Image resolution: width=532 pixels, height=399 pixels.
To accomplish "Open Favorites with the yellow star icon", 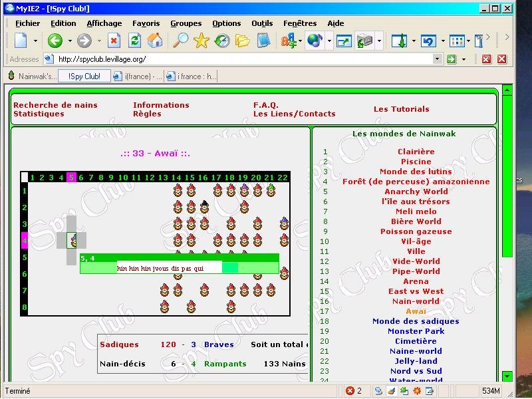I will point(201,41).
